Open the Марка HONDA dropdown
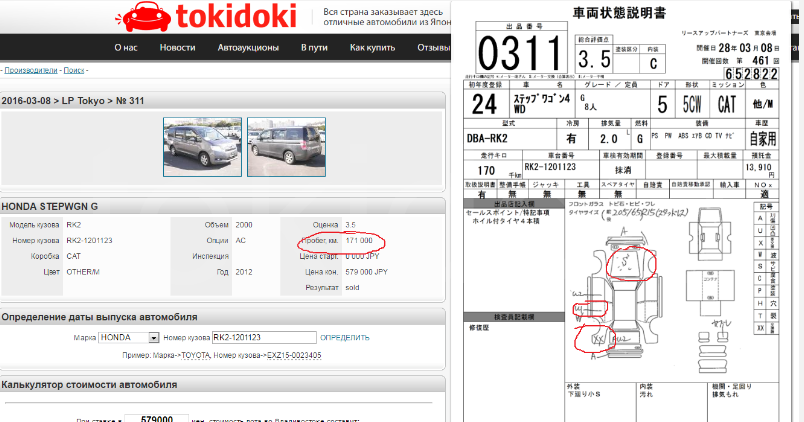The image size is (804, 422). point(129,337)
